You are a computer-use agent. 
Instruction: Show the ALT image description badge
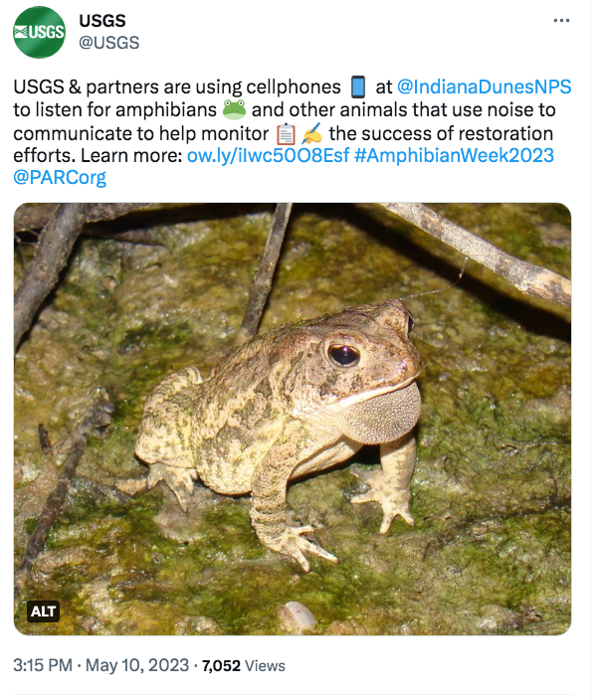point(43,612)
